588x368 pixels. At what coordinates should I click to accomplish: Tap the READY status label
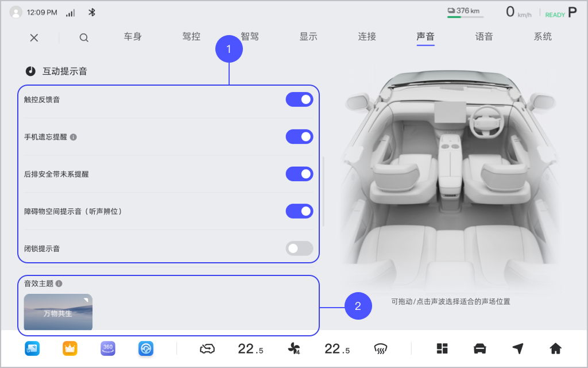(555, 14)
